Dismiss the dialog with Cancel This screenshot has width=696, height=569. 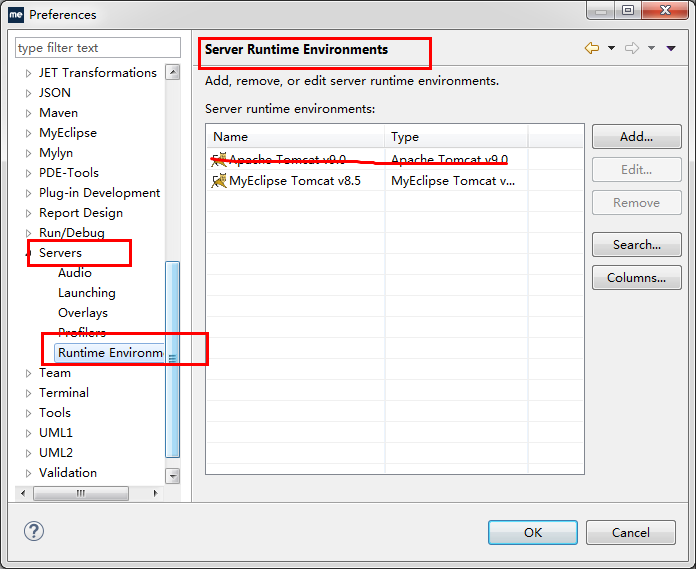[631, 533]
